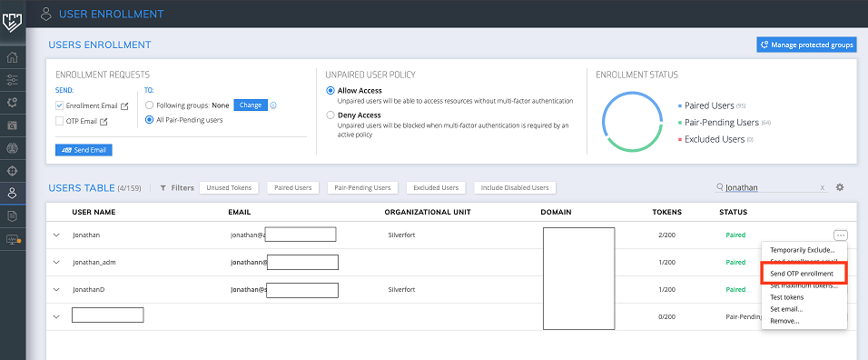
Task: Click the table settings gear icon
Action: (840, 187)
